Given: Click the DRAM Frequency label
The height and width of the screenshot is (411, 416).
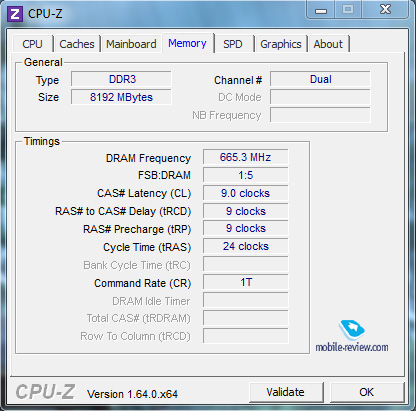Looking at the screenshot, I should [x=148, y=158].
